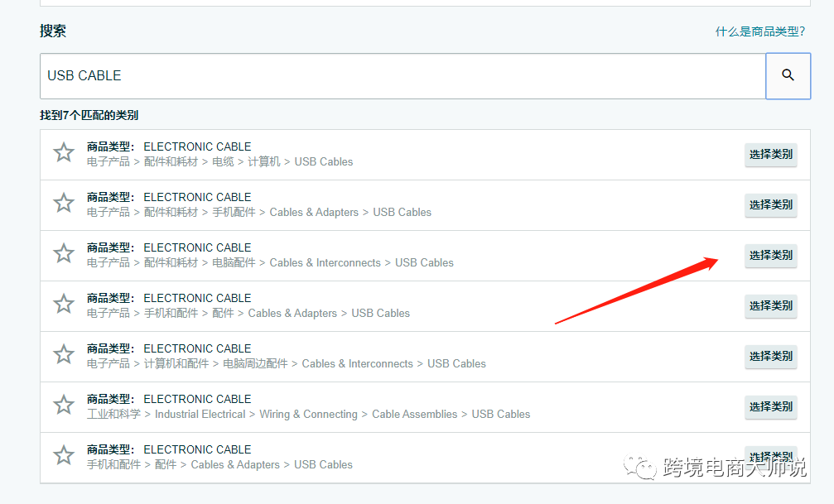
Task: Choose 选择类别 for 电脑周边配件 row
Action: (x=771, y=357)
